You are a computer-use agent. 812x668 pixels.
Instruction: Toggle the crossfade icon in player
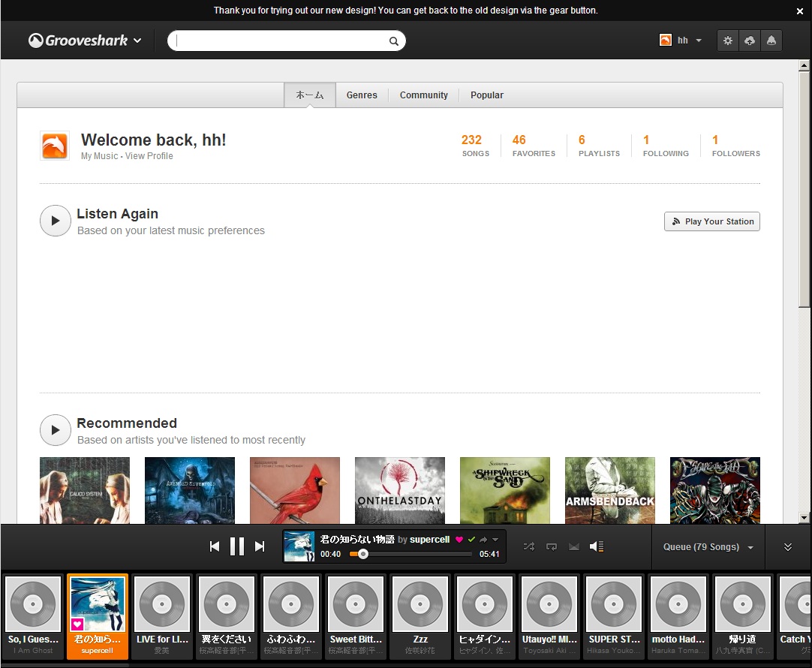(x=574, y=546)
